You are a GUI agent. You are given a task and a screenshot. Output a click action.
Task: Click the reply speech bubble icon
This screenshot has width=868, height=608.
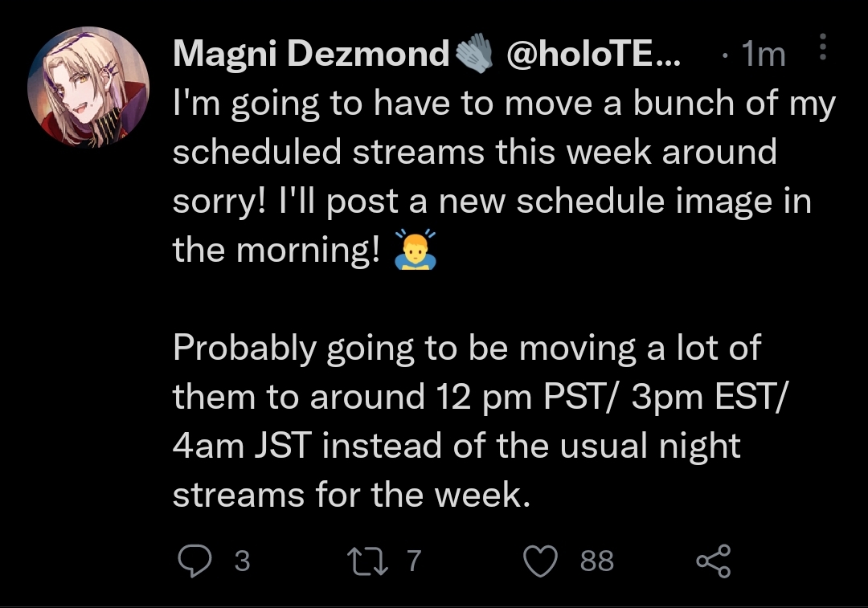[192, 560]
